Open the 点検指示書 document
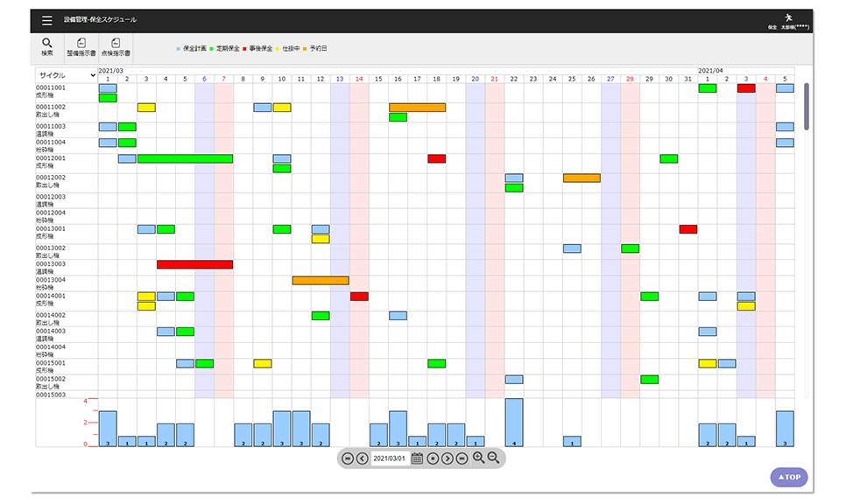Image resolution: width=846 pixels, height=504 pixels. tap(116, 46)
